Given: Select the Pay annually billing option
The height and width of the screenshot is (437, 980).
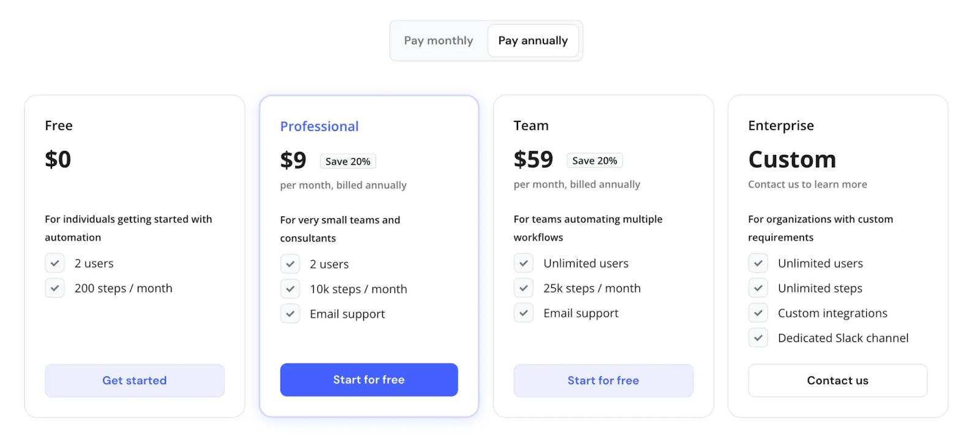Looking at the screenshot, I should 533,40.
